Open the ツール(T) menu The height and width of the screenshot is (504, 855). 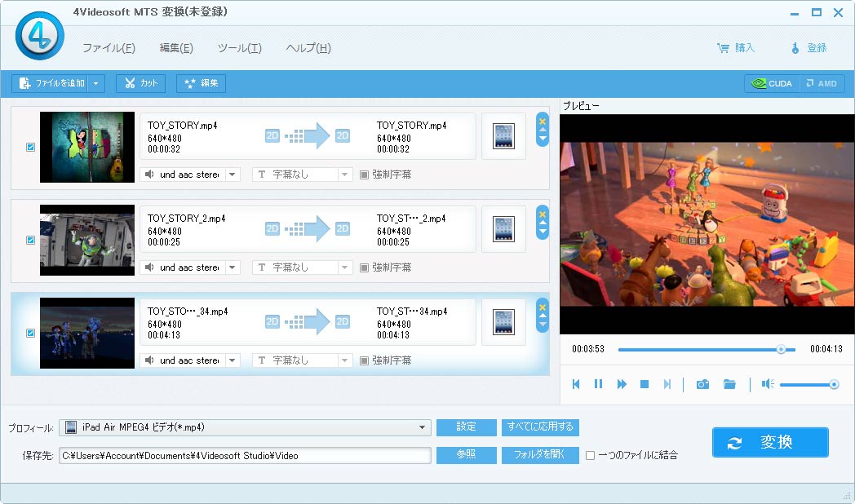(x=239, y=48)
